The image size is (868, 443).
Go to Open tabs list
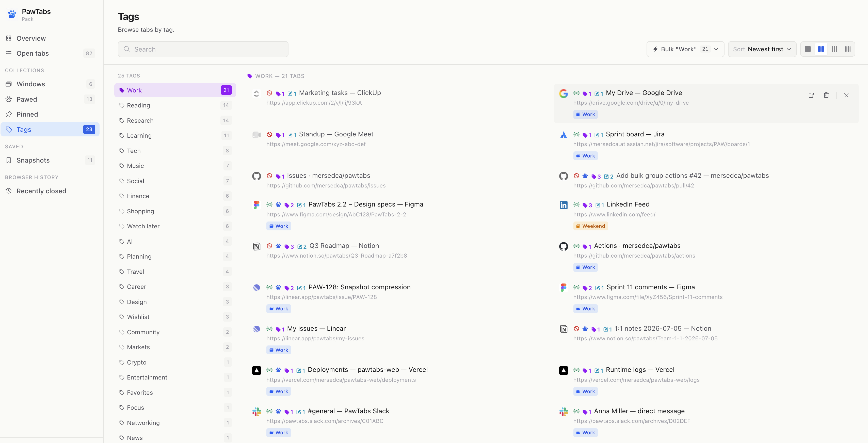tap(50, 53)
